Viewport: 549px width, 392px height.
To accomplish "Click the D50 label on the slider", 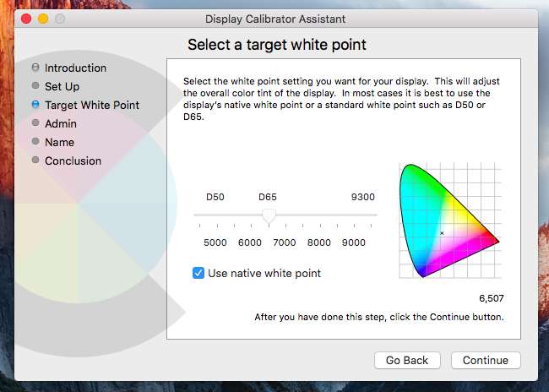I will (215, 197).
